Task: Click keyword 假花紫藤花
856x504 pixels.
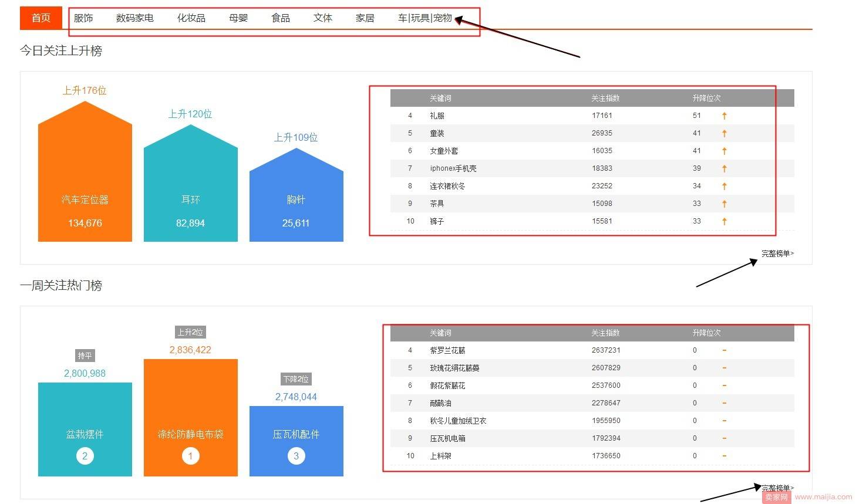Action: [447, 385]
